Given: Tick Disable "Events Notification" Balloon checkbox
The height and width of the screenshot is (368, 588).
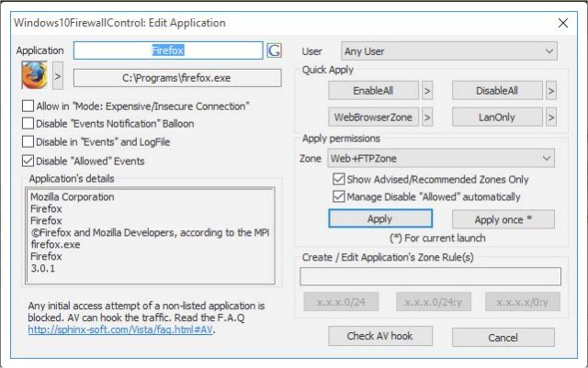Looking at the screenshot, I should 28,124.
